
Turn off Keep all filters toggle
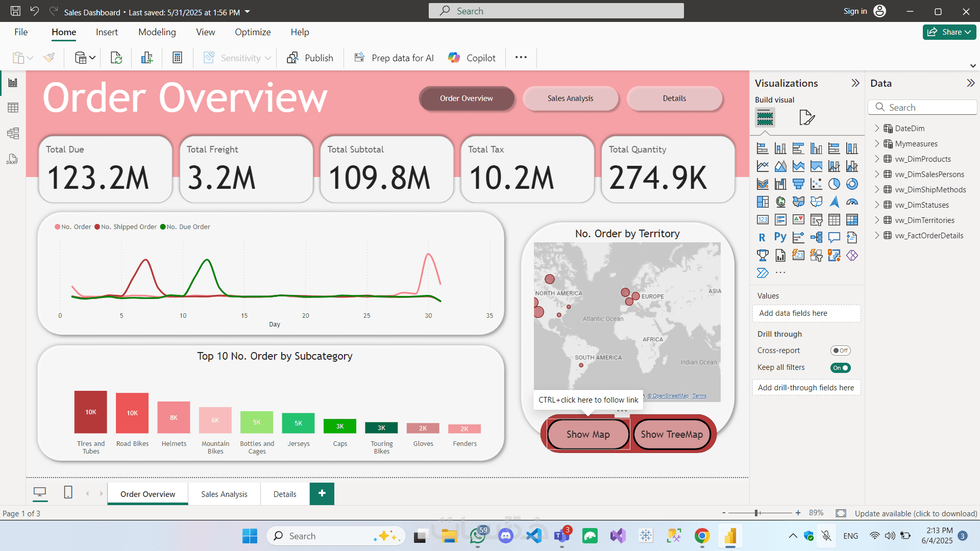click(x=840, y=368)
